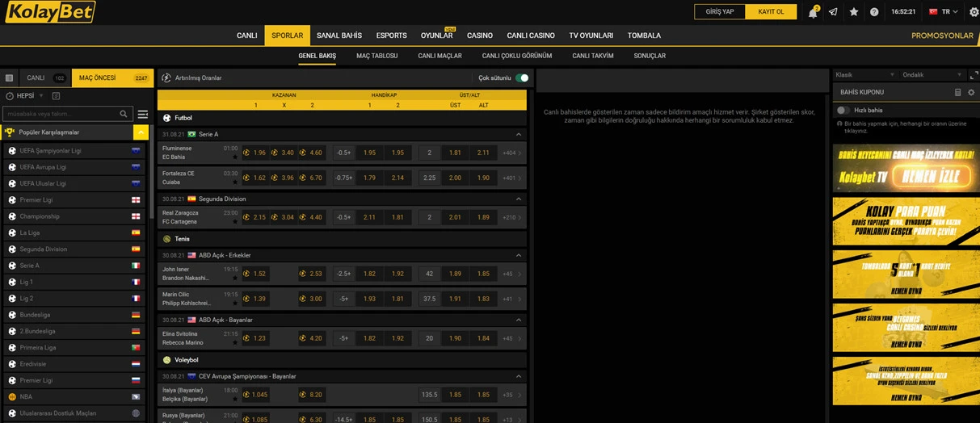Select odds 4.20 for Rebecca Marino

[311, 338]
